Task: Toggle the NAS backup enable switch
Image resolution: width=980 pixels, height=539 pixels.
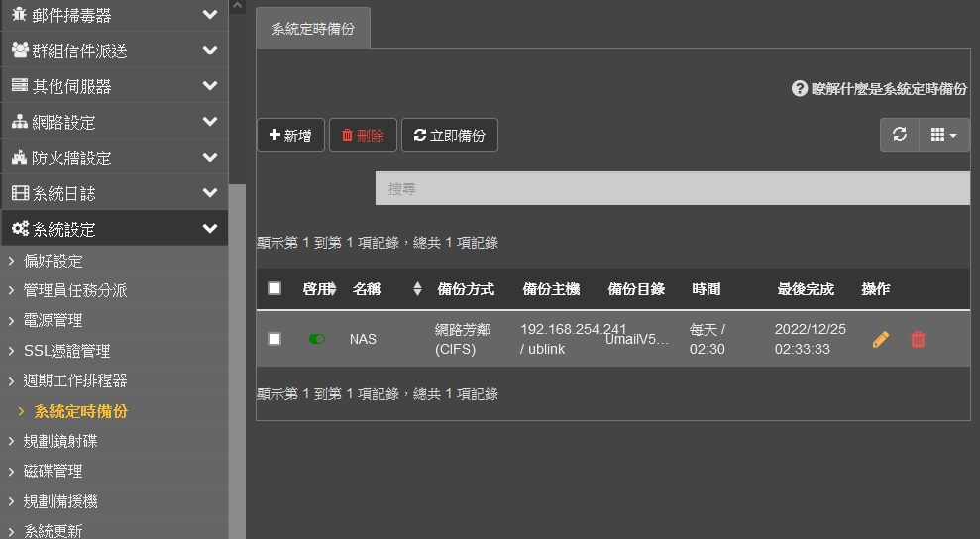Action: coord(317,339)
